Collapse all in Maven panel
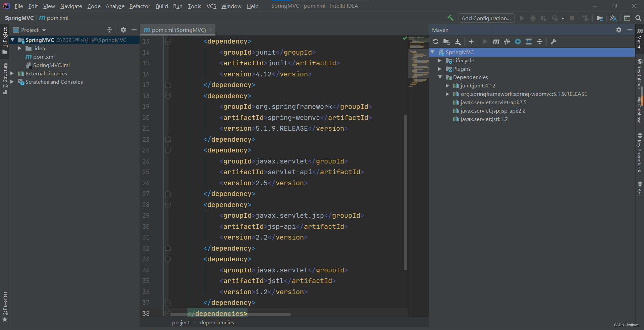 click(540, 42)
